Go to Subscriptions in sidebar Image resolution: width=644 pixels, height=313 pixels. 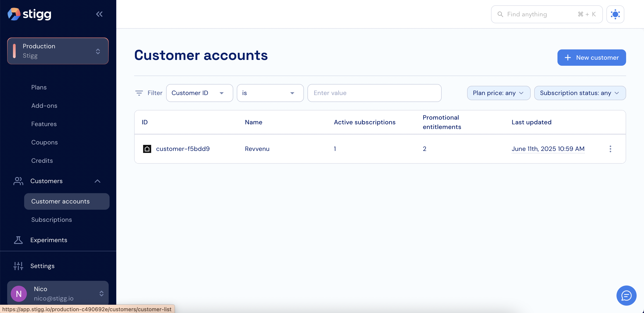[x=51, y=220]
